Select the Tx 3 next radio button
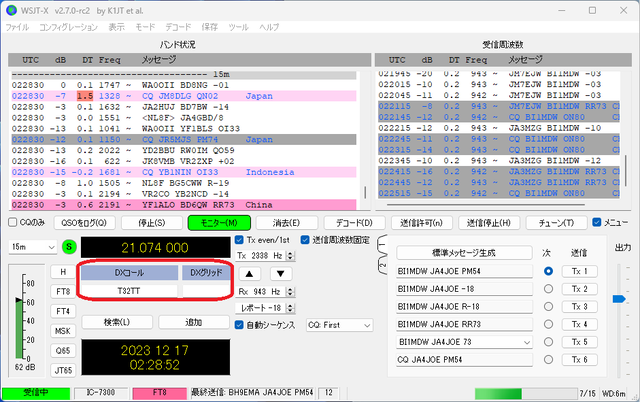The image size is (640, 402). (x=548, y=306)
